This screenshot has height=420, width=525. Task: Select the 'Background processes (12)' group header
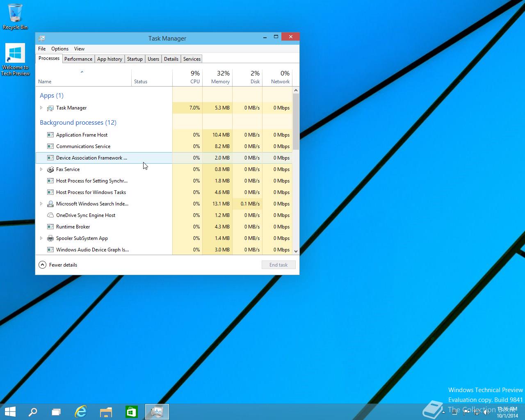coord(78,123)
